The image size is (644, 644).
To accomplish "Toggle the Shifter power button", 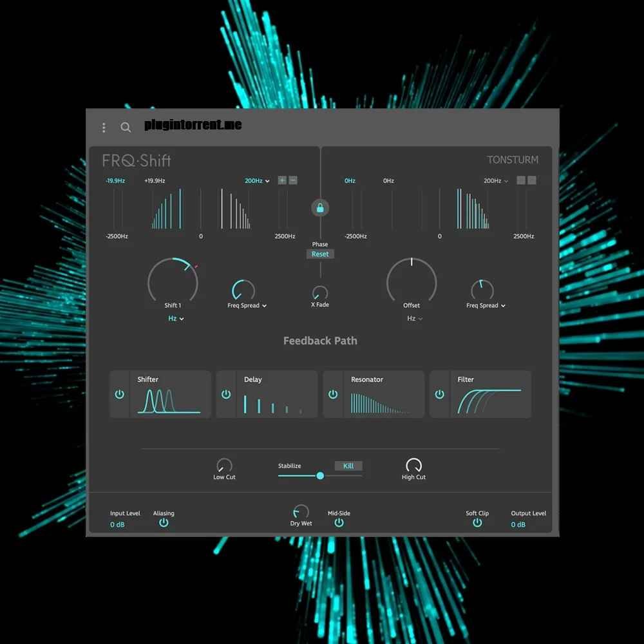I will pos(120,394).
